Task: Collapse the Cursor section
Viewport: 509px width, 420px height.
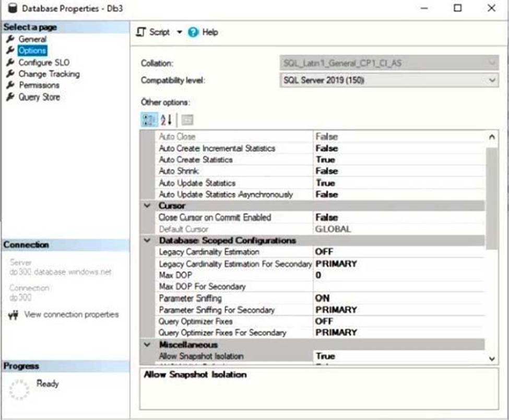Action: pos(148,206)
